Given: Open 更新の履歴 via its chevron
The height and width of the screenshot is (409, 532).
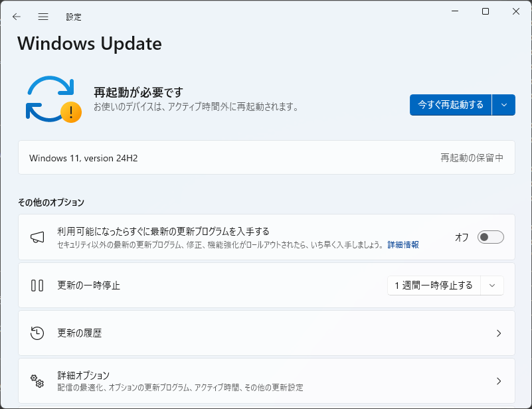Looking at the screenshot, I should [x=499, y=333].
